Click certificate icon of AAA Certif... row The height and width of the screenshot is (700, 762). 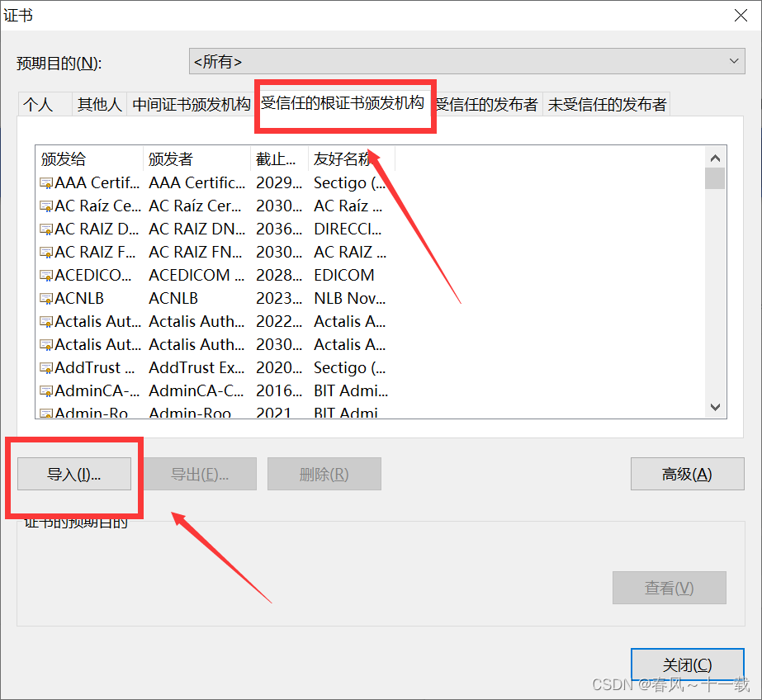point(46,183)
